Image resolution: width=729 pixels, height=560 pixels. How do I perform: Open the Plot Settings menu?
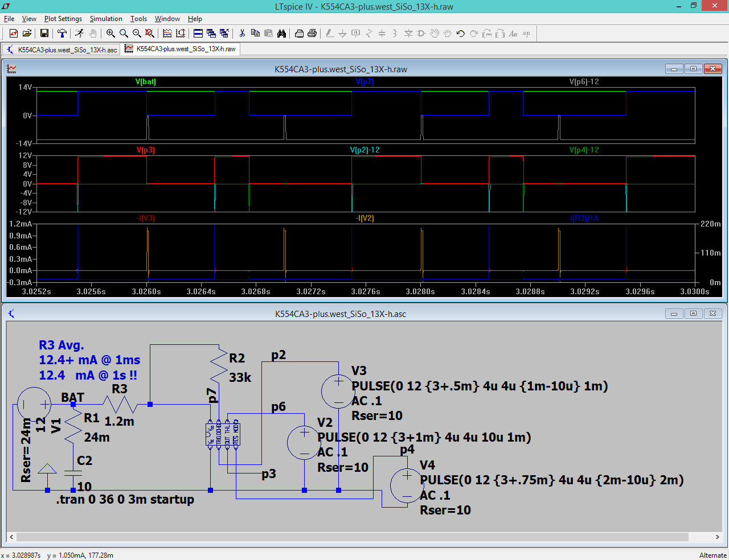(63, 19)
